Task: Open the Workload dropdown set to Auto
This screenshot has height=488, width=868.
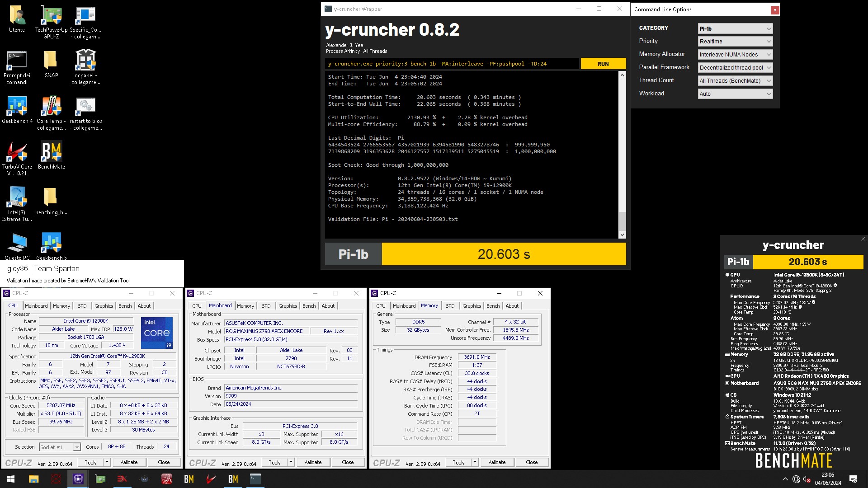Action: (x=735, y=94)
